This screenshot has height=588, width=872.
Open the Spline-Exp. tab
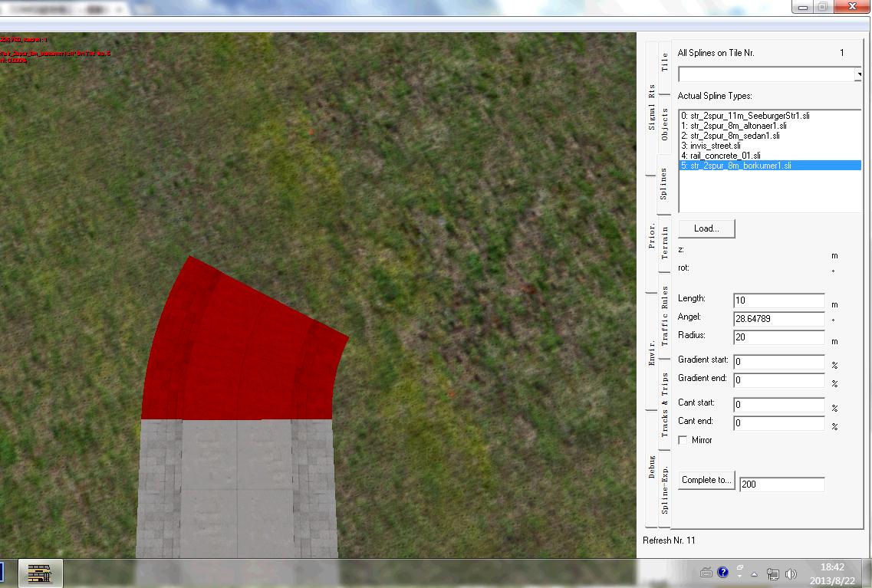click(x=664, y=491)
